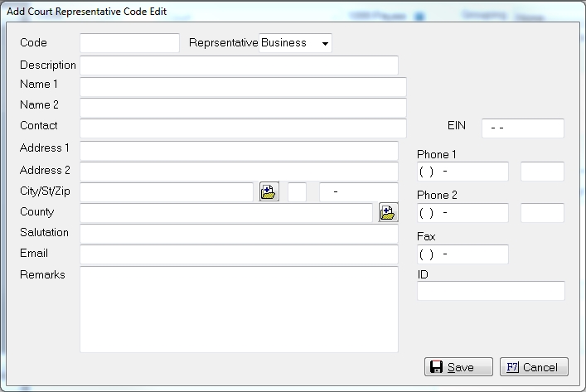Click the Address 1 field

click(239, 151)
